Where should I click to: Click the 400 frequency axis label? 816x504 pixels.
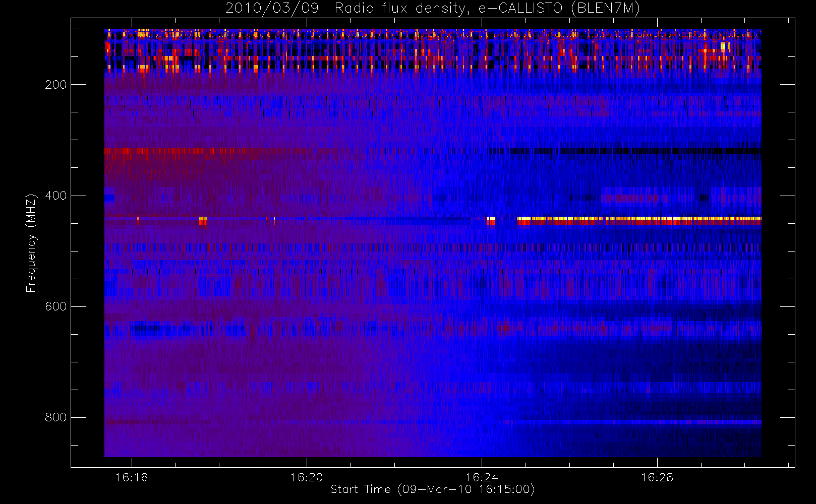pyautogui.click(x=56, y=196)
